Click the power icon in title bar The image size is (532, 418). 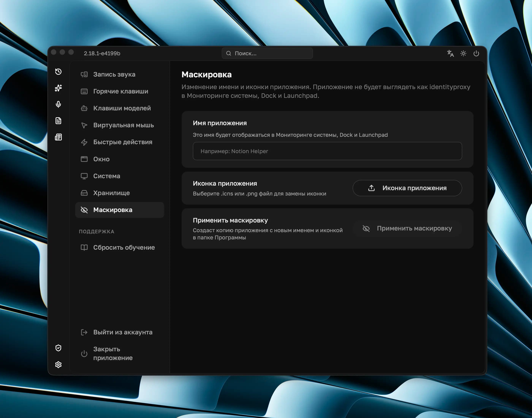point(476,53)
